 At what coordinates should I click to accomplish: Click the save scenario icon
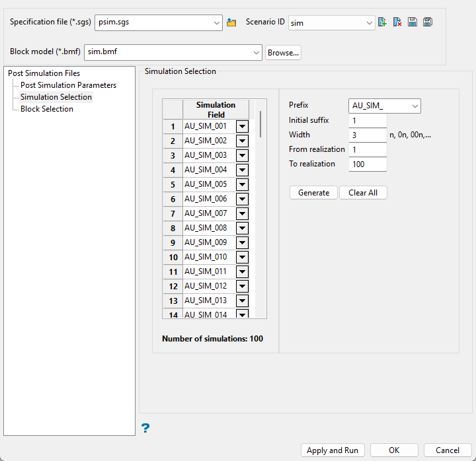(413, 22)
